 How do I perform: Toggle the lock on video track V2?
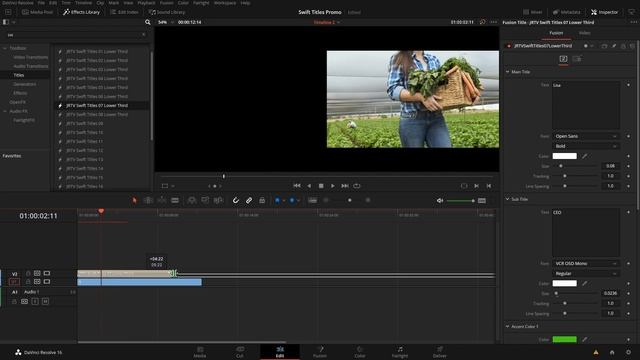pyautogui.click(x=28, y=273)
